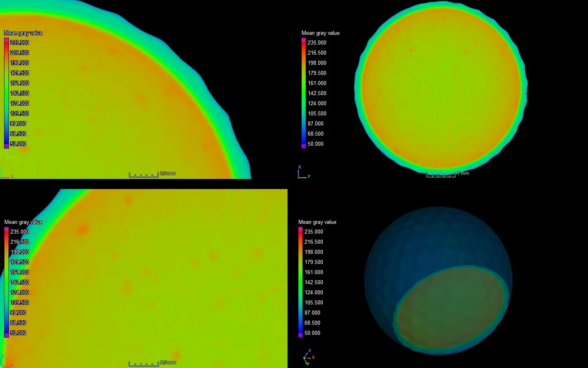Click the 179.500 legend value in bottom-left view
Screen dimensions: 588x368
point(20,262)
